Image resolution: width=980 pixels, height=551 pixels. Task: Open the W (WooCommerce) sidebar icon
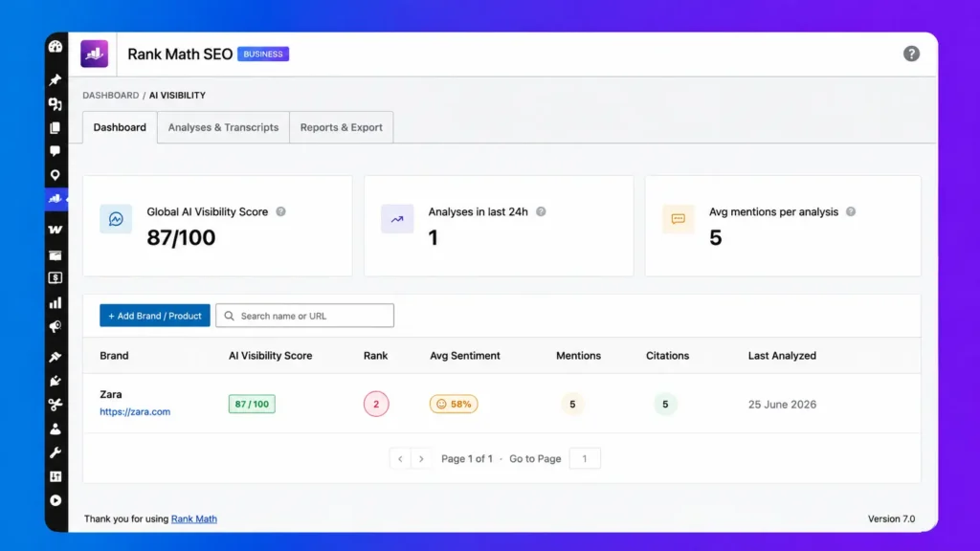(x=56, y=230)
